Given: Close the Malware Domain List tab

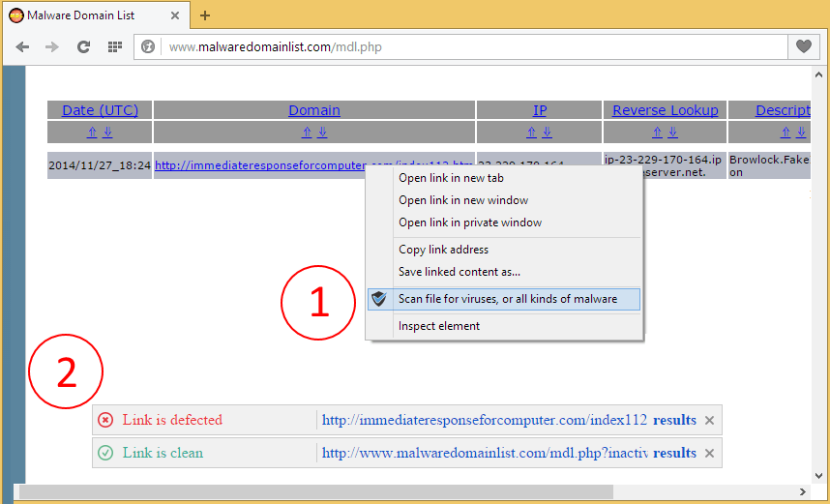Looking at the screenshot, I should (x=175, y=15).
